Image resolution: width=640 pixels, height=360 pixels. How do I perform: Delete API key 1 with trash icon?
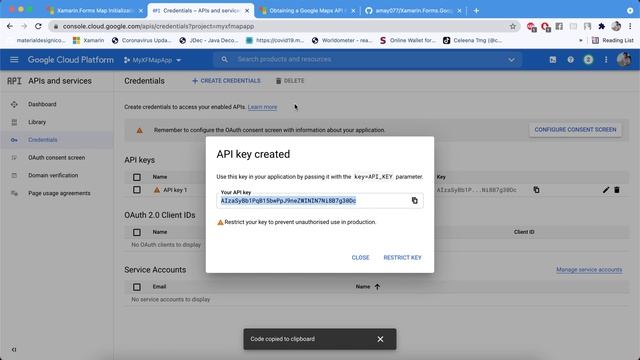click(x=617, y=190)
